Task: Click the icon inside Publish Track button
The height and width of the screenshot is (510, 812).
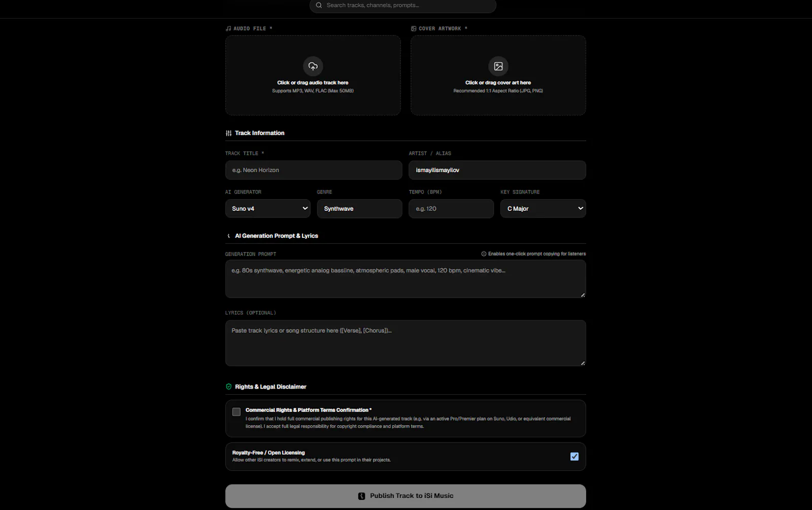Action: tap(361, 496)
